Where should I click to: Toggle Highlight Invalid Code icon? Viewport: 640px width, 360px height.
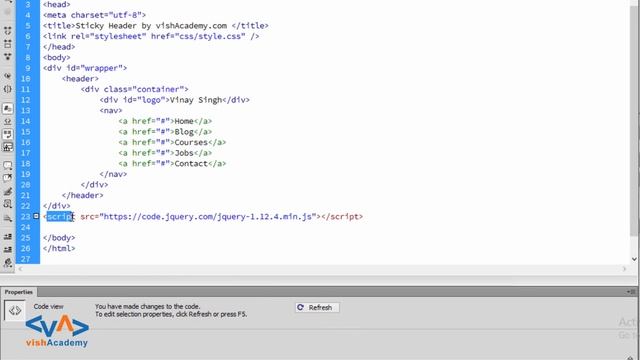[x=7, y=121]
